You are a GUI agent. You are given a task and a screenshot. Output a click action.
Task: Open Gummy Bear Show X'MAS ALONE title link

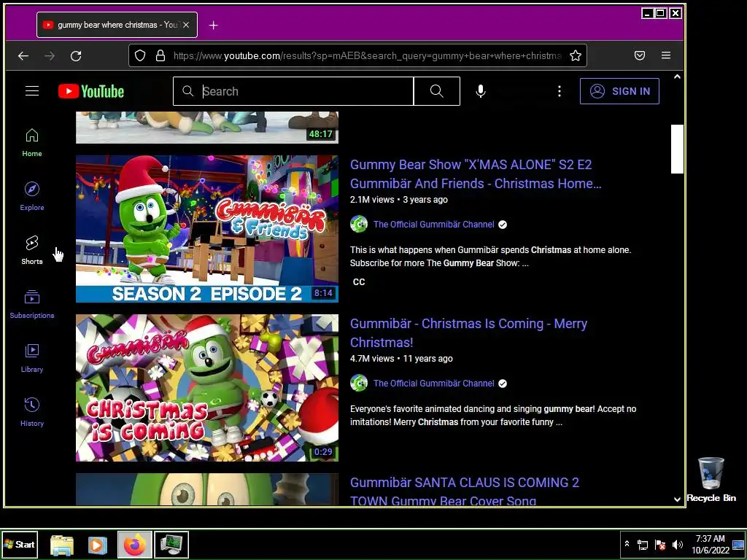pos(476,174)
